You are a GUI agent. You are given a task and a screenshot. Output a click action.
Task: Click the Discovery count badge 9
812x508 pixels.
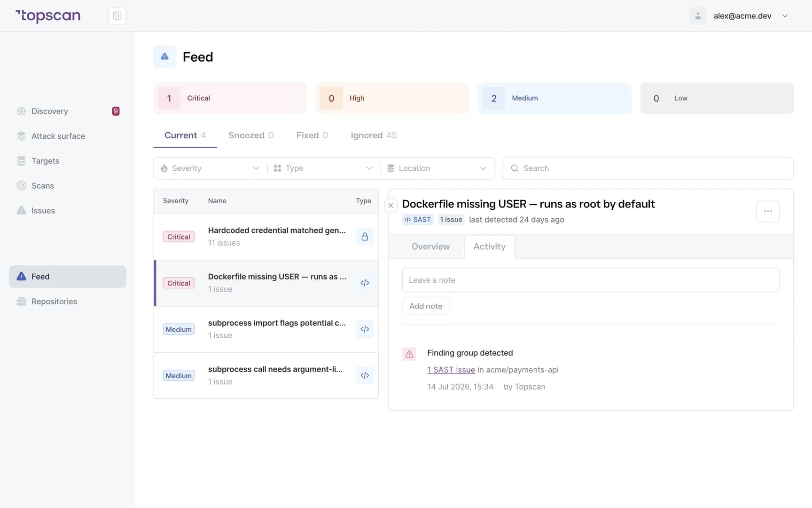[x=116, y=111]
